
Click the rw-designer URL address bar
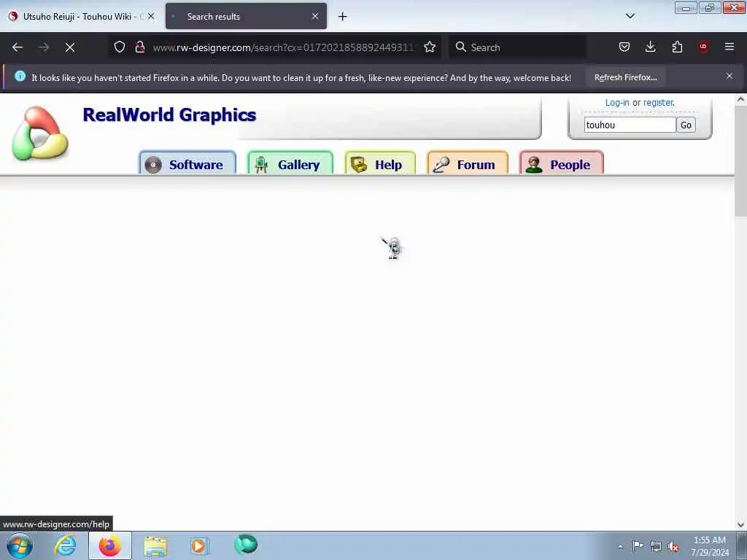click(x=283, y=47)
